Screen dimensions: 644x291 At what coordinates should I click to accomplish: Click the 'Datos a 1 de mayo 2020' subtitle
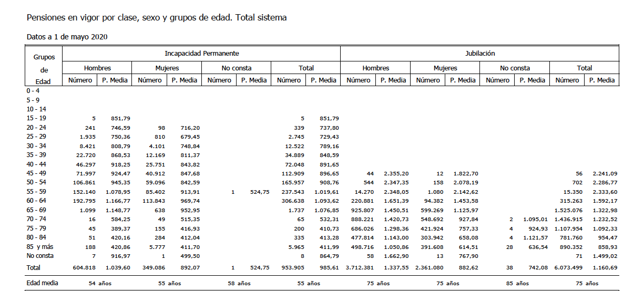point(67,37)
